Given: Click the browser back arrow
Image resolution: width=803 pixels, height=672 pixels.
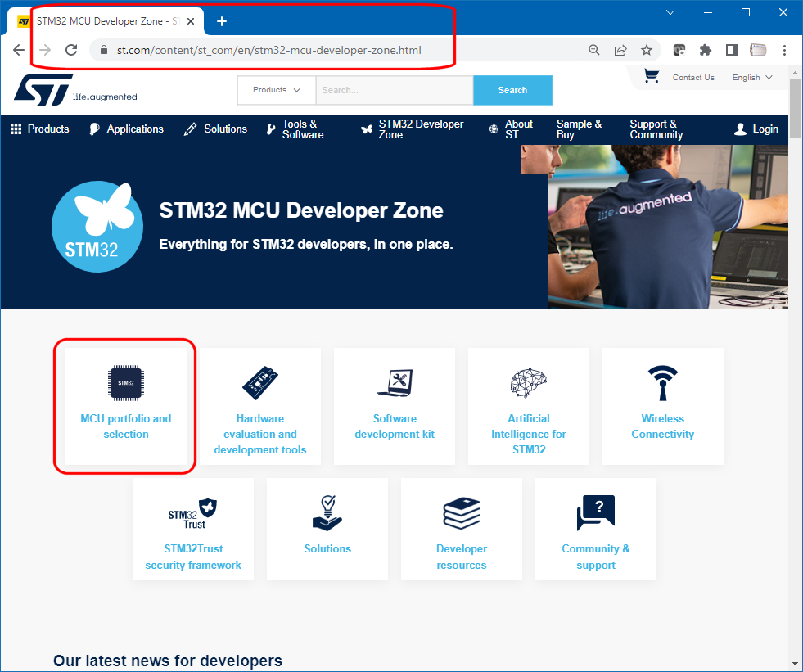Looking at the screenshot, I should pos(19,50).
